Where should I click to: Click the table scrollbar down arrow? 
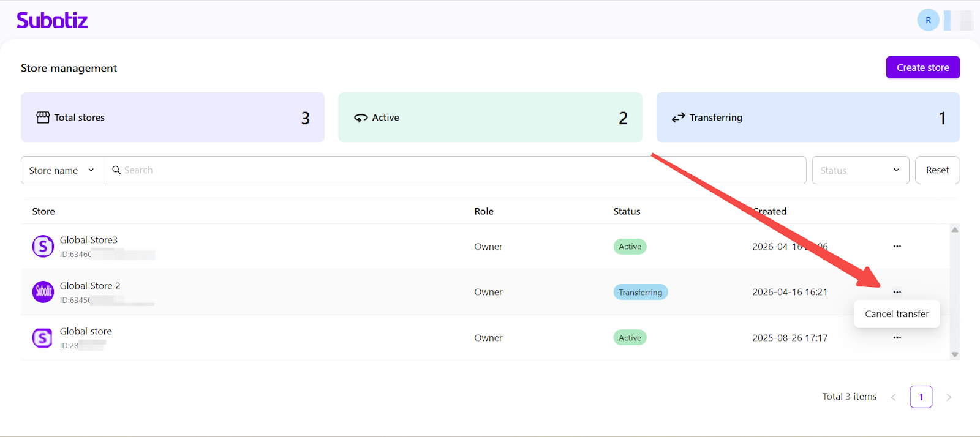pyautogui.click(x=954, y=354)
